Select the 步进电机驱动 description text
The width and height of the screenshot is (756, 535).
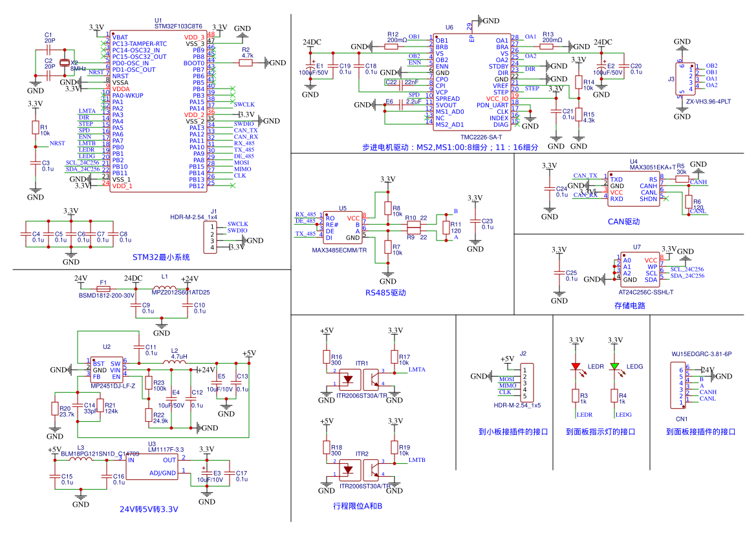coord(450,147)
